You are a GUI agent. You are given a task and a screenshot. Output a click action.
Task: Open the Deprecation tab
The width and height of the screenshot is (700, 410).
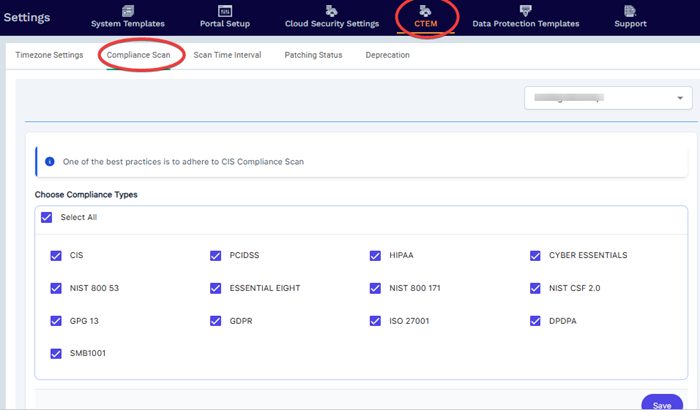tap(387, 55)
